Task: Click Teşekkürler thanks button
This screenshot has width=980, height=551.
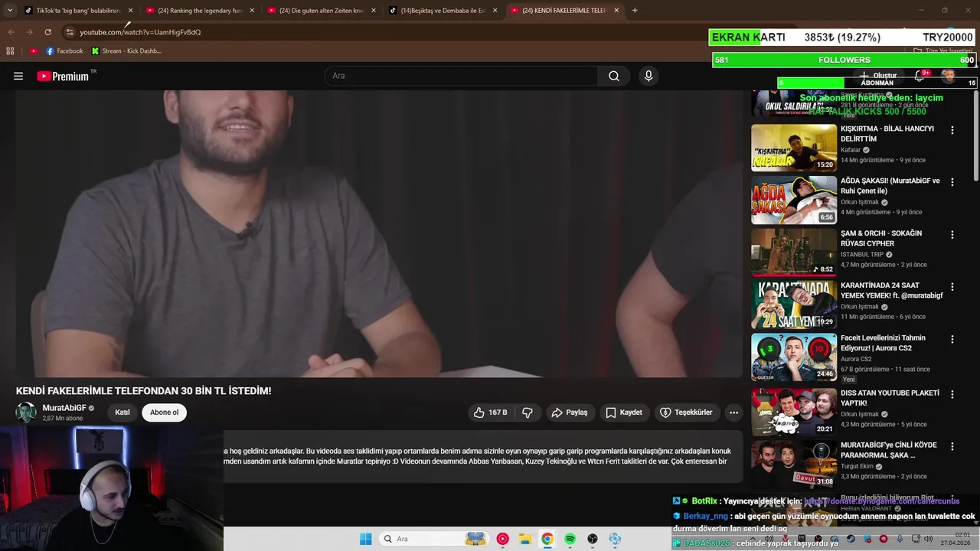Action: tap(687, 412)
